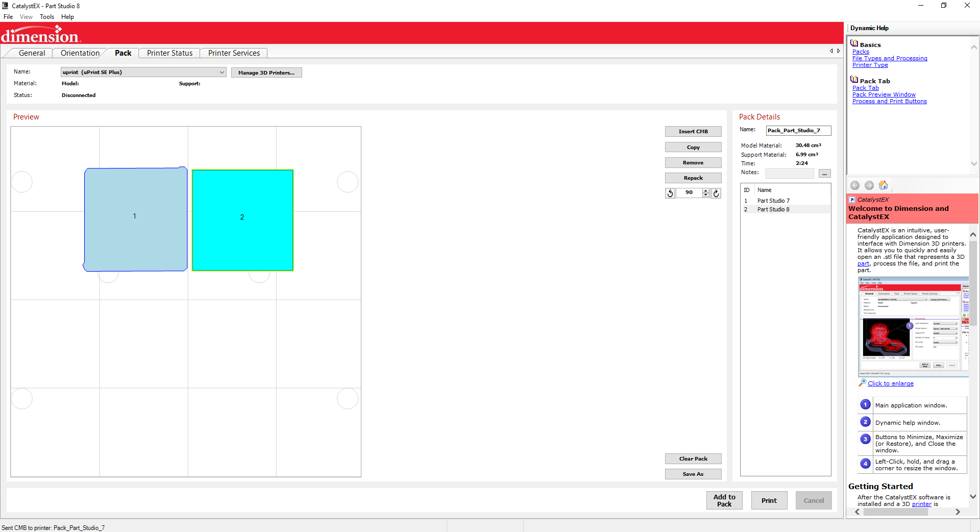Open File Types and Processing help link
Viewport: 980px width, 532px height.
tap(890, 58)
